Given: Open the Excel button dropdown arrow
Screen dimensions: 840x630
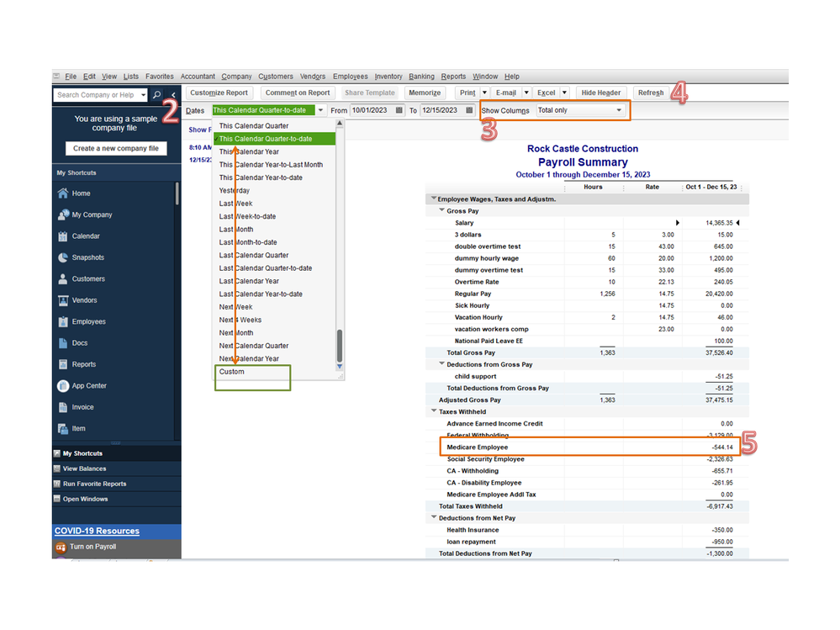Looking at the screenshot, I should coord(564,93).
